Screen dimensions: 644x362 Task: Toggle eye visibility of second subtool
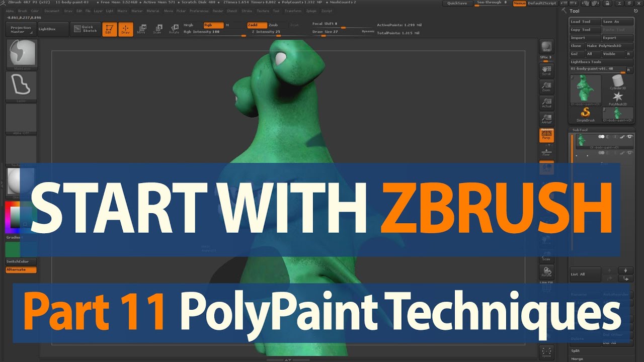coord(629,152)
